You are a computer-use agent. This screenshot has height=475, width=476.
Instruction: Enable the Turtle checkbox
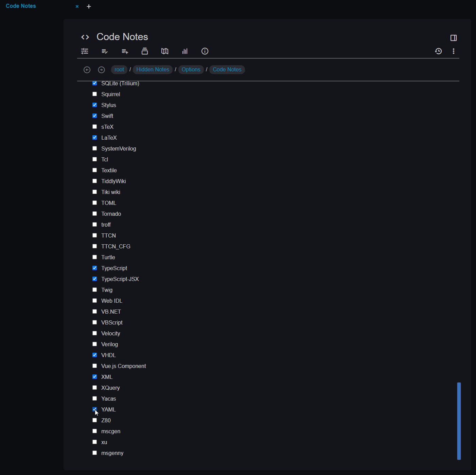tap(95, 257)
